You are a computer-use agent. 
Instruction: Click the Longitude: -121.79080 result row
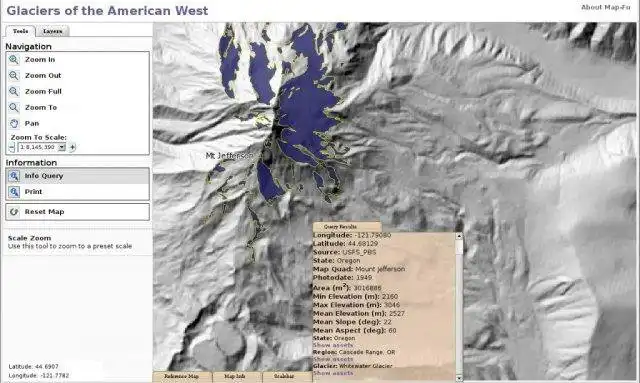[x=352, y=236]
